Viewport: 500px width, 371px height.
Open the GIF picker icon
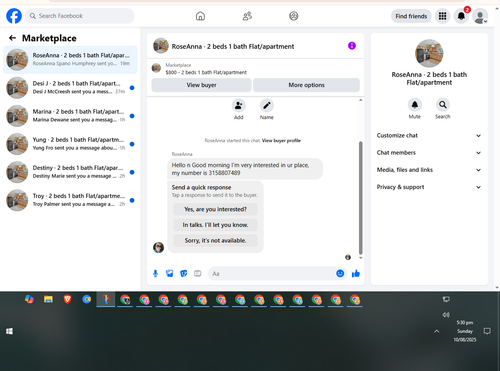point(198,274)
